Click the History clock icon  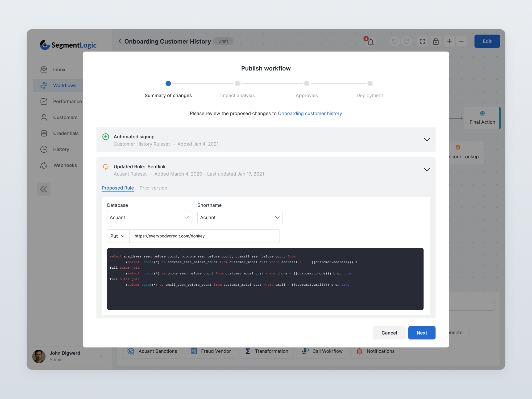click(44, 149)
